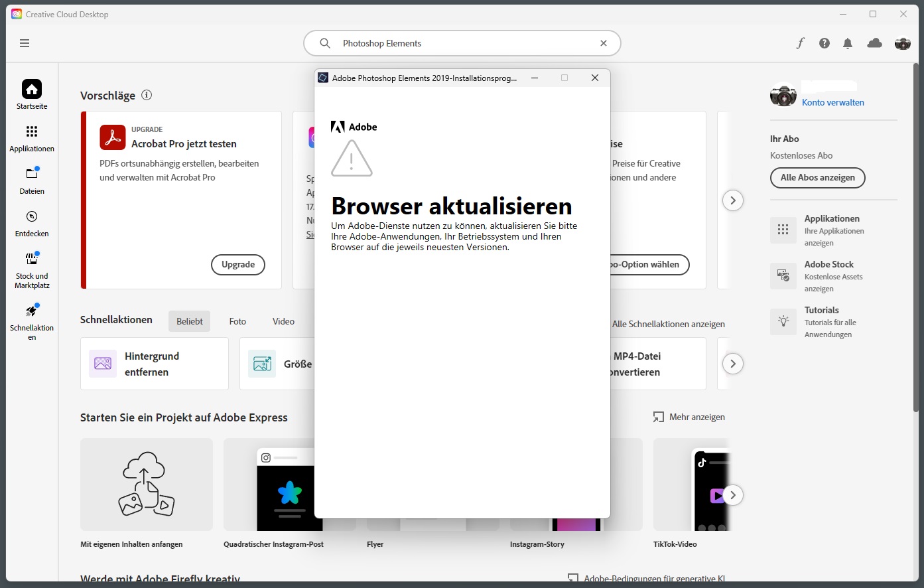Open Konto verwalten link
Image resolution: width=924 pixels, height=588 pixels.
pos(833,102)
